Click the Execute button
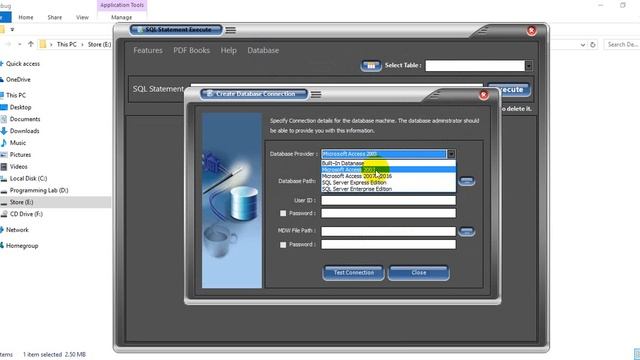Image resolution: width=640 pixels, height=360 pixels. click(x=509, y=90)
